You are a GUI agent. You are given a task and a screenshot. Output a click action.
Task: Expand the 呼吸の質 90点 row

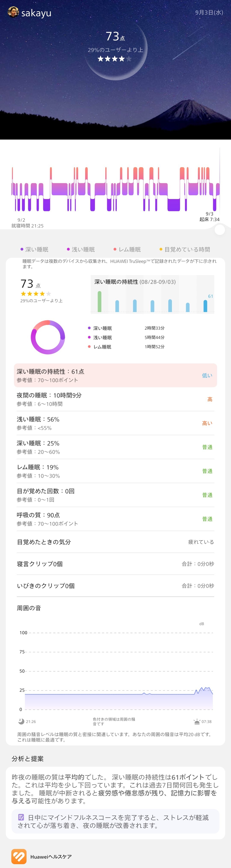tap(115, 519)
